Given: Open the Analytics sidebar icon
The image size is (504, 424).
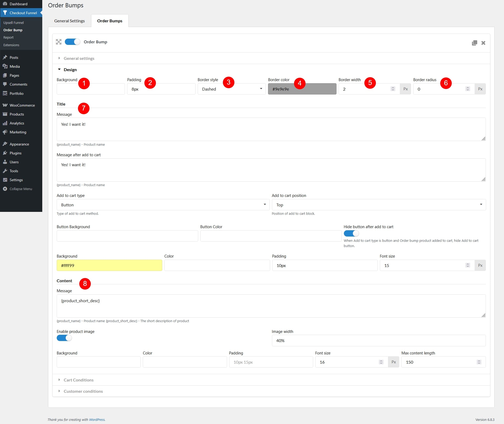Looking at the screenshot, I should (x=5, y=123).
